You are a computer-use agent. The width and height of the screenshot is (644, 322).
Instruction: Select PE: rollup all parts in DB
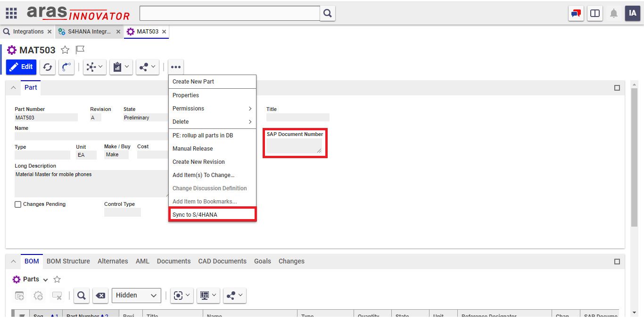point(212,136)
